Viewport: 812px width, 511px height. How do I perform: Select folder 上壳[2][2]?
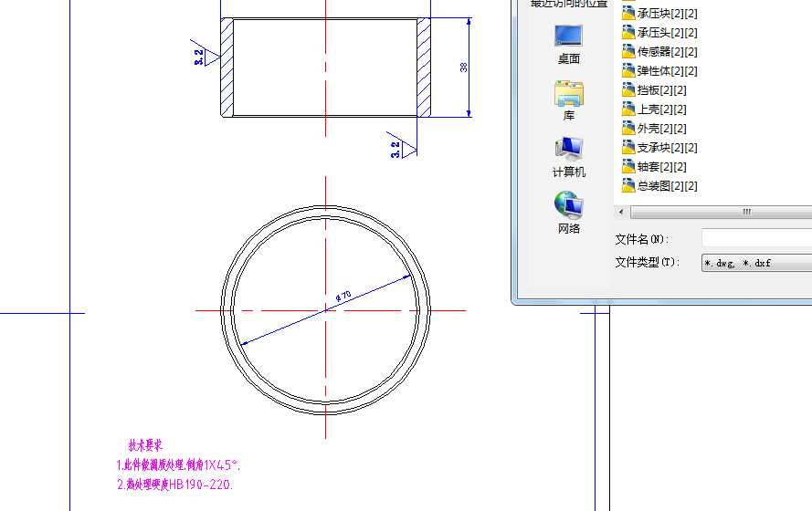(655, 109)
